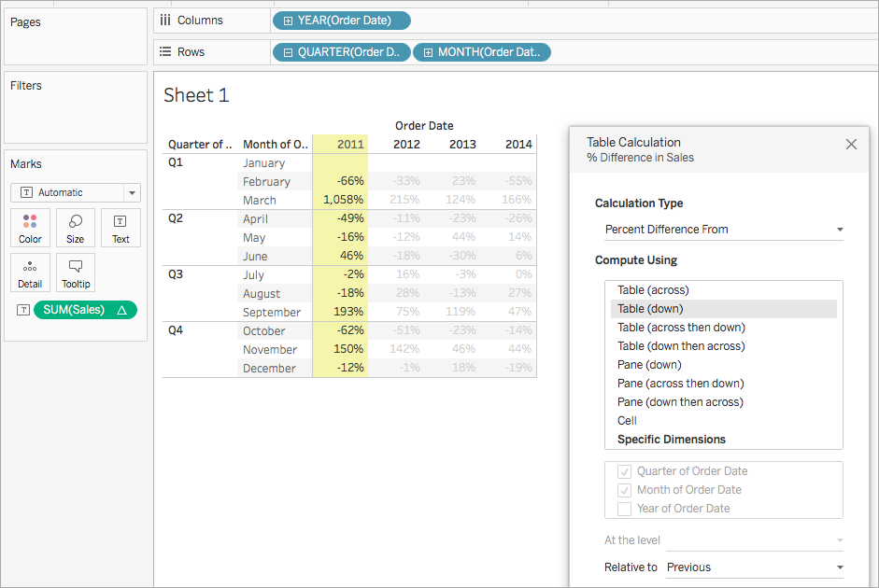
Task: Select Pane (down) compute option
Action: pos(649,365)
